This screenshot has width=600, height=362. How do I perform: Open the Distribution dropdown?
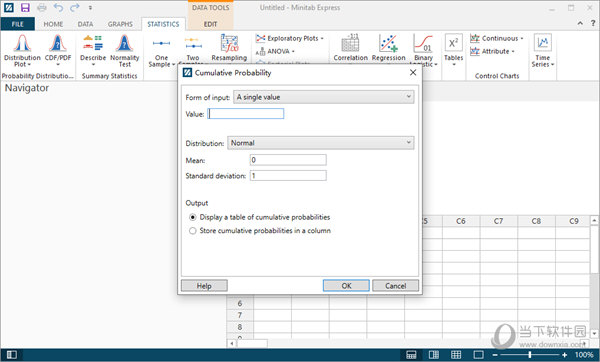pyautogui.click(x=321, y=143)
